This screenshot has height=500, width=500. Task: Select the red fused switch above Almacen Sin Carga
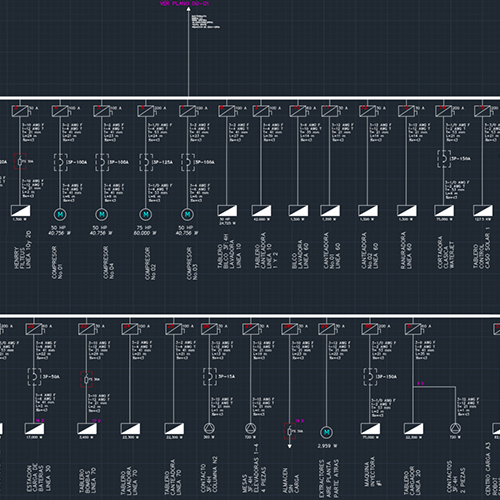pos(290,431)
